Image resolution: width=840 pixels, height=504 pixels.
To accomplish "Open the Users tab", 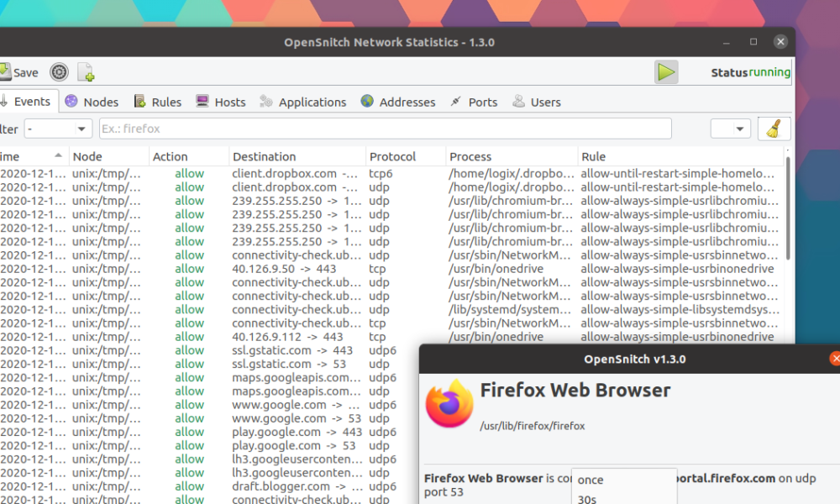I will tap(537, 102).
